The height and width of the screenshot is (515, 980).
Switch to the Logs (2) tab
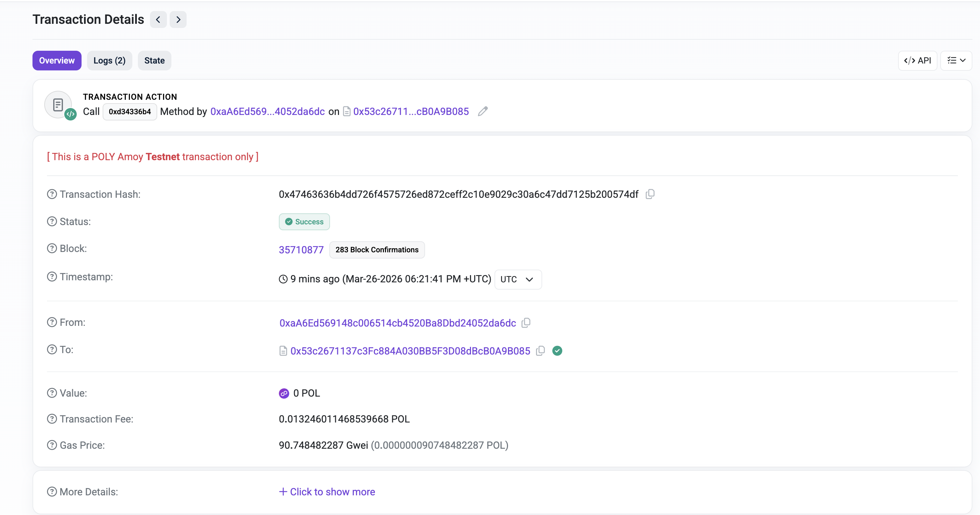tap(109, 60)
